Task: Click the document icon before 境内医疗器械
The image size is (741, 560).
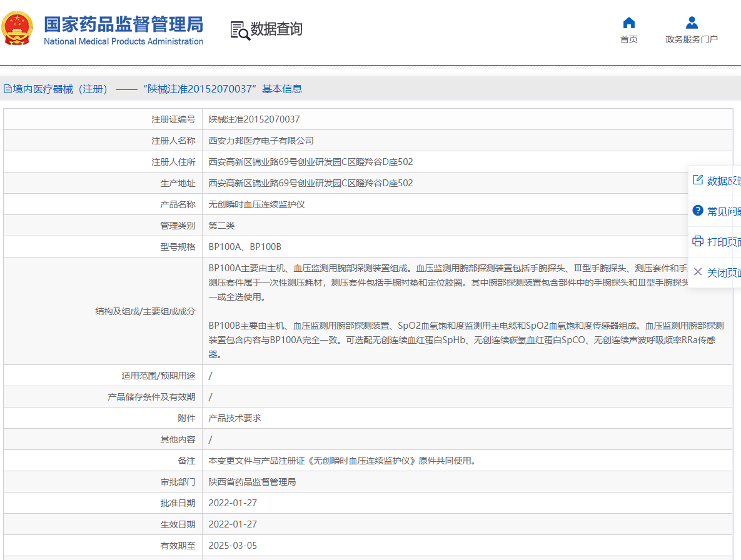Action: pos(8,89)
